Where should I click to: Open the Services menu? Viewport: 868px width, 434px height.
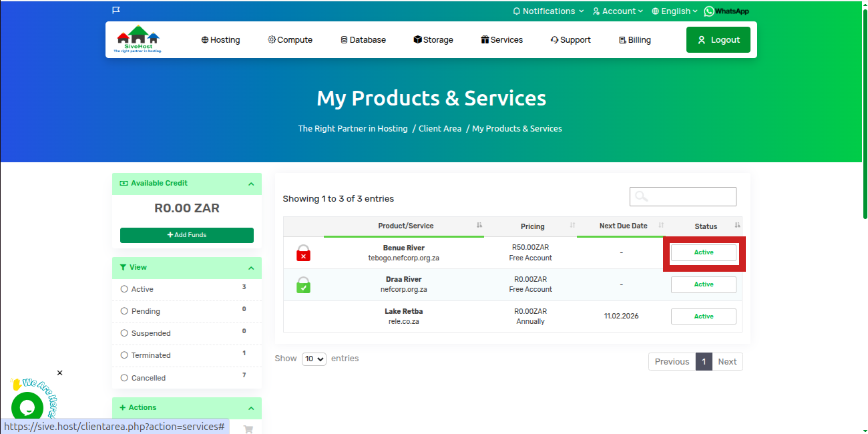click(x=502, y=40)
